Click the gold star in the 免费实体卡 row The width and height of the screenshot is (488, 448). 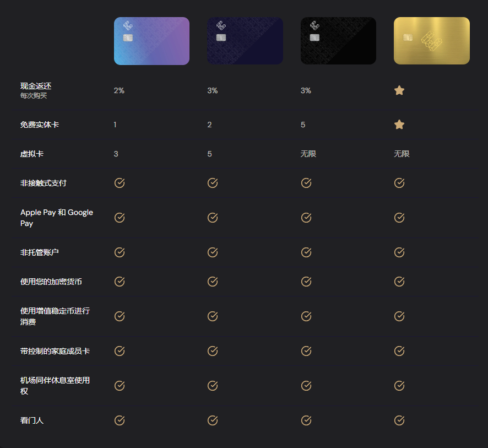point(399,125)
